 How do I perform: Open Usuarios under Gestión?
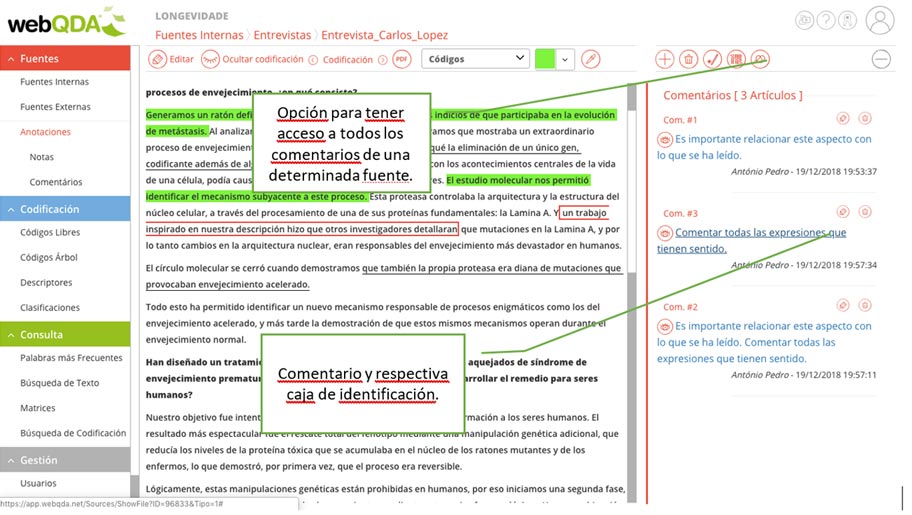38,484
